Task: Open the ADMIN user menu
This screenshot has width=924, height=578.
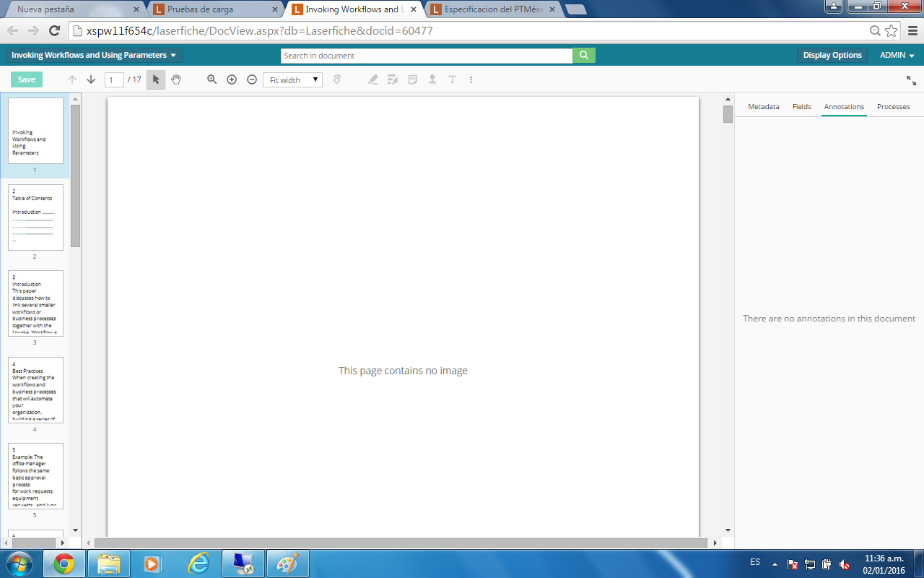Action: 897,55
